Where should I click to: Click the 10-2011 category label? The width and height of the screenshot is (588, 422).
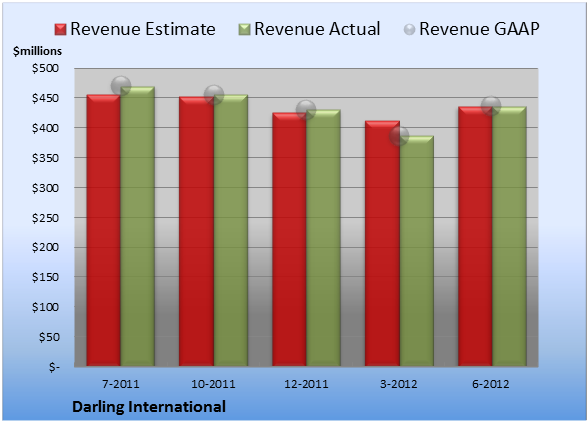[x=213, y=384]
